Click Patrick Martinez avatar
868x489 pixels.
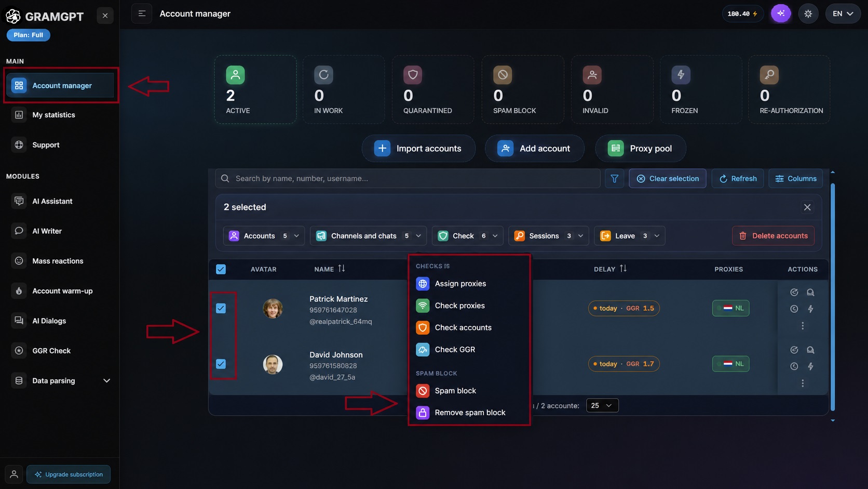tap(273, 309)
